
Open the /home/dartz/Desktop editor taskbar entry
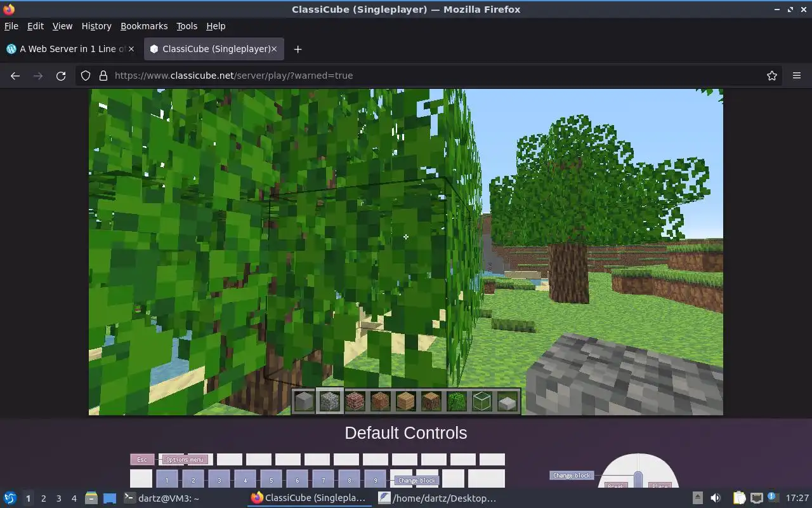439,498
